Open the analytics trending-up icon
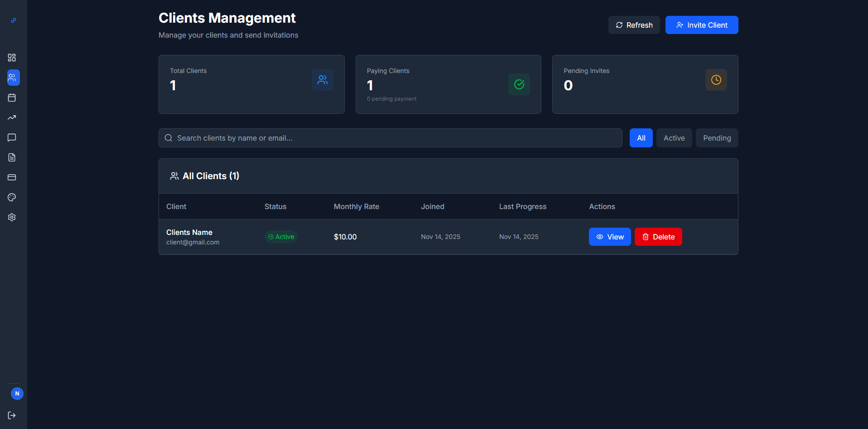Screen dimensions: 868x429 pyautogui.click(x=12, y=117)
